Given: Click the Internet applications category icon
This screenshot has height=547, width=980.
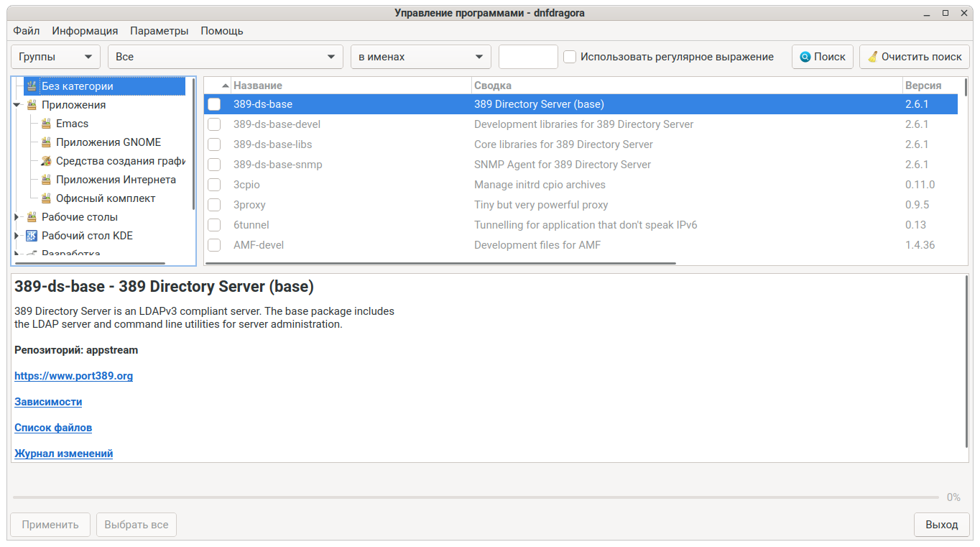Looking at the screenshot, I should [x=46, y=180].
